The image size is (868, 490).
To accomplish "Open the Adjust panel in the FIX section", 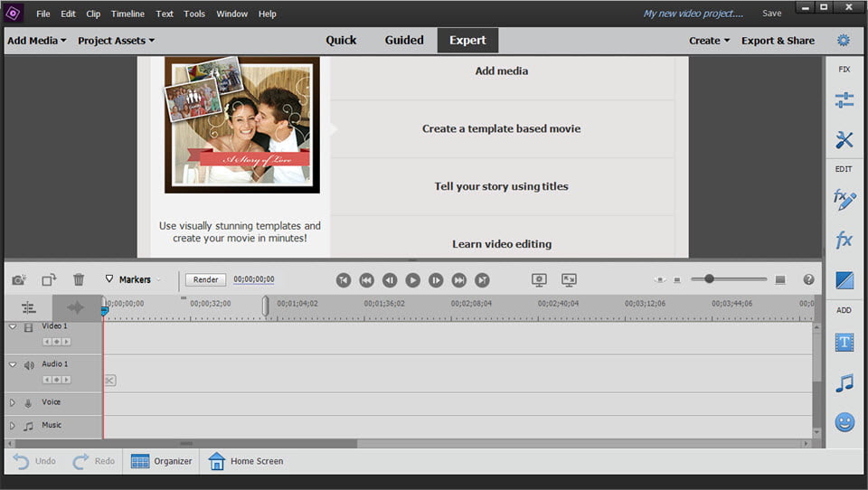I will 844,100.
